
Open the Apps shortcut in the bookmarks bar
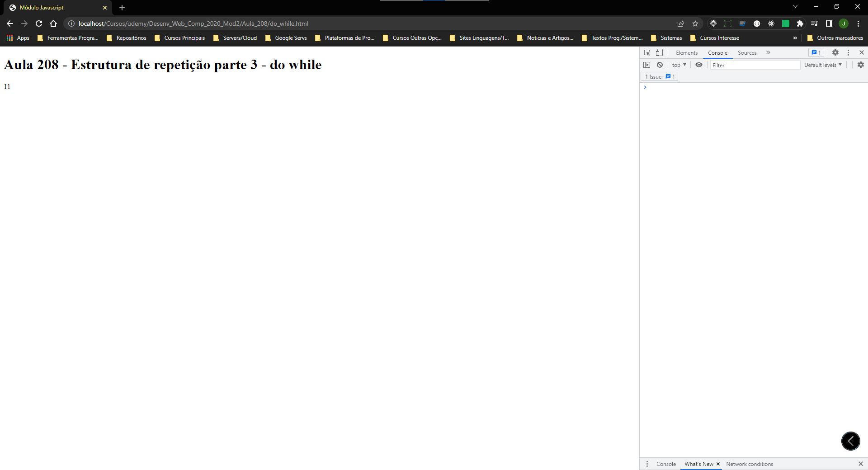coord(18,38)
